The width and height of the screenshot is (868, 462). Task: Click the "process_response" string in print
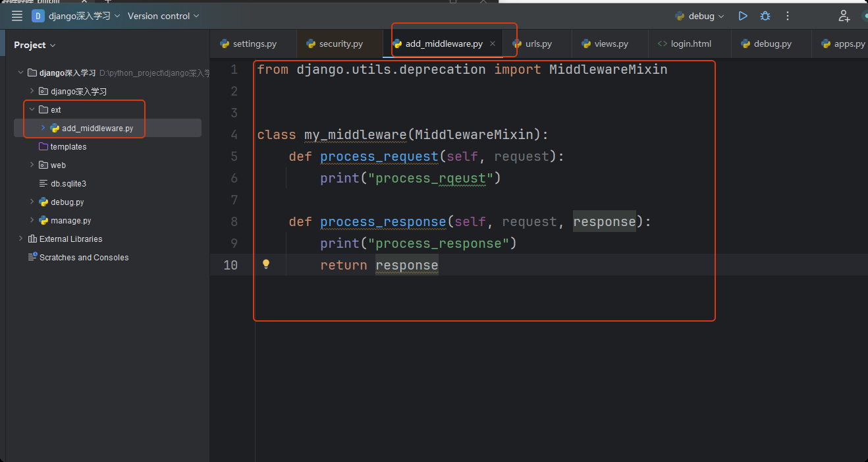pos(439,244)
